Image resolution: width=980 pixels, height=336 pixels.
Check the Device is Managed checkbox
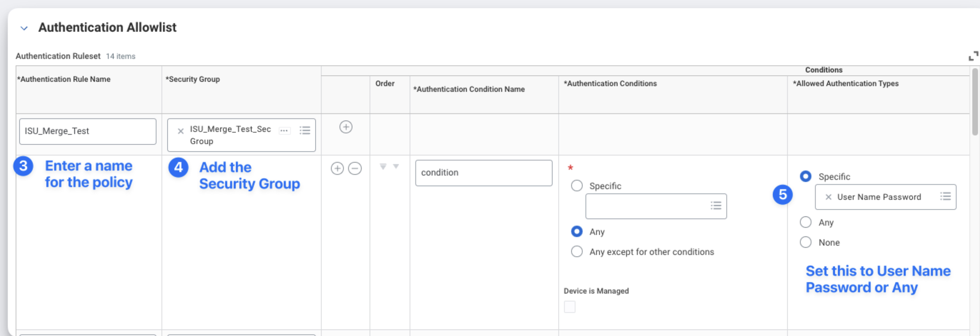569,307
